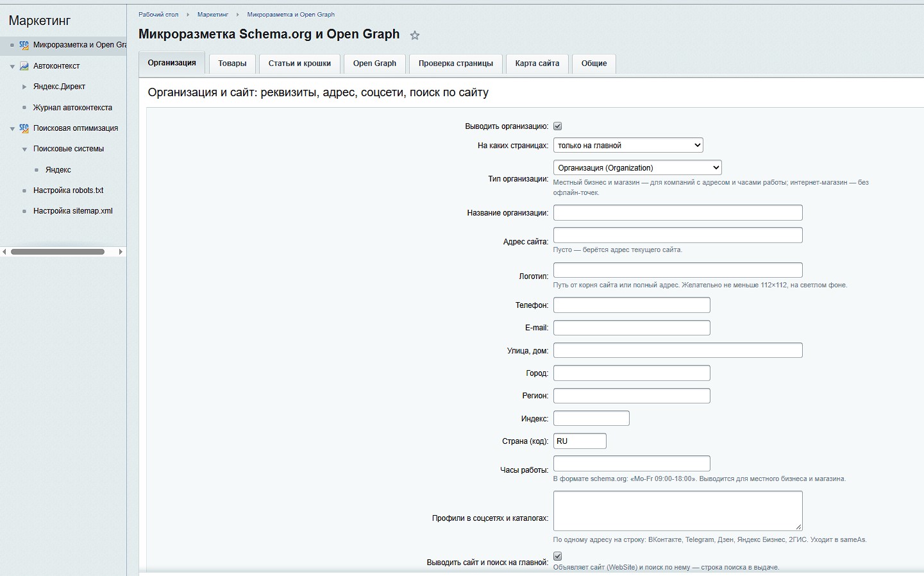924x576 pixels.
Task: Open the На каких страницах dropdown
Action: coord(628,146)
